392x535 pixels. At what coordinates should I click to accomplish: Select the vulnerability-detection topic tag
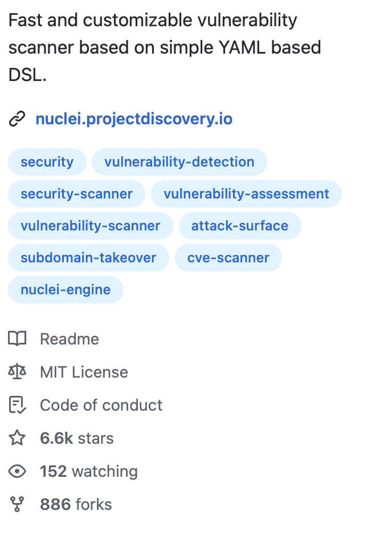(x=179, y=162)
